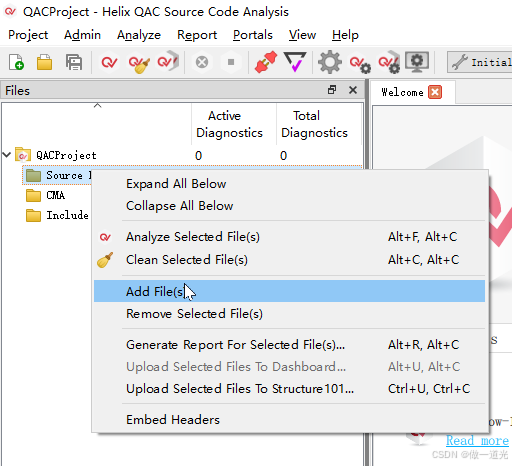Click the monitor with gear toolbar icon
The height and width of the screenshot is (466, 512).
pyautogui.click(x=417, y=62)
